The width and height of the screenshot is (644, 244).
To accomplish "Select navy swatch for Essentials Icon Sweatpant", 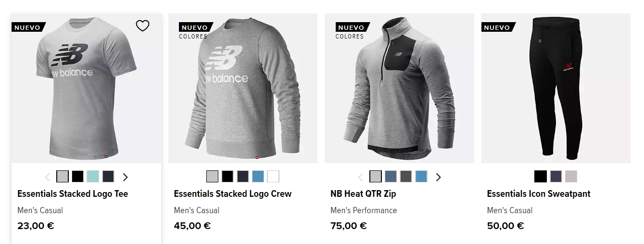I will click(556, 177).
